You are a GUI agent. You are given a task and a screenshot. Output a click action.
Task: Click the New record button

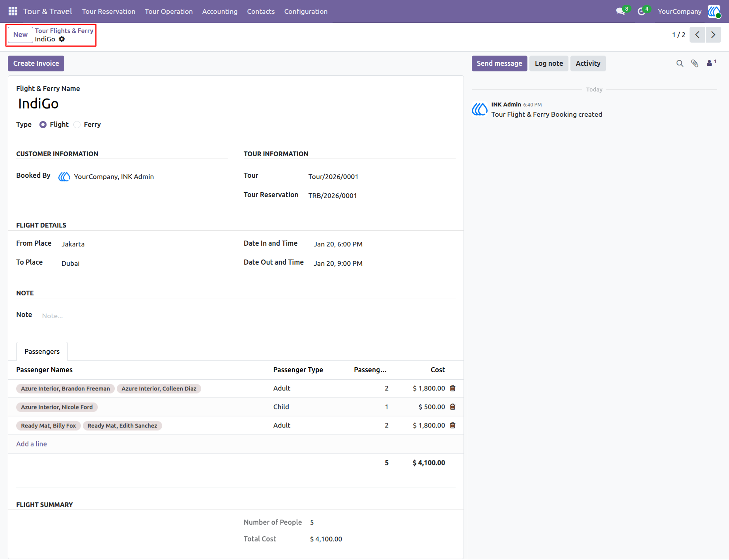pyautogui.click(x=21, y=35)
